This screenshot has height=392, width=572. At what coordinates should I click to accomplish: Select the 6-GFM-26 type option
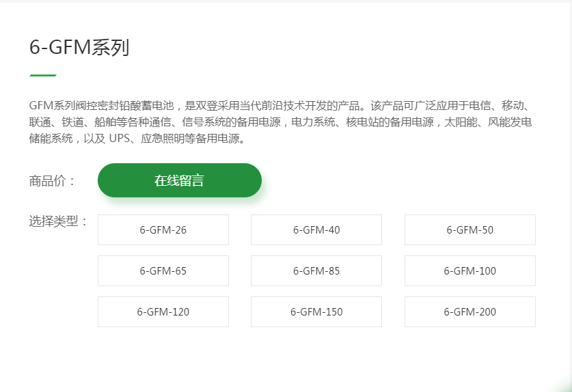click(163, 230)
